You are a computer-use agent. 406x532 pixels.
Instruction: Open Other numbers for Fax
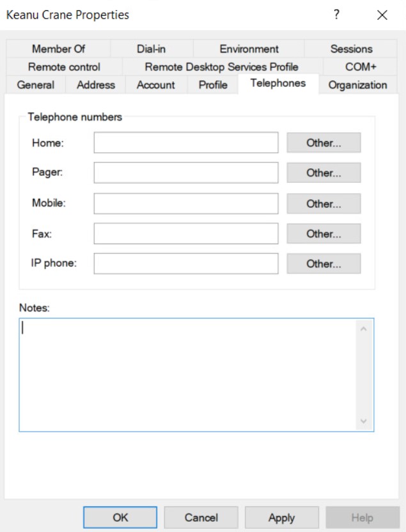pos(324,233)
